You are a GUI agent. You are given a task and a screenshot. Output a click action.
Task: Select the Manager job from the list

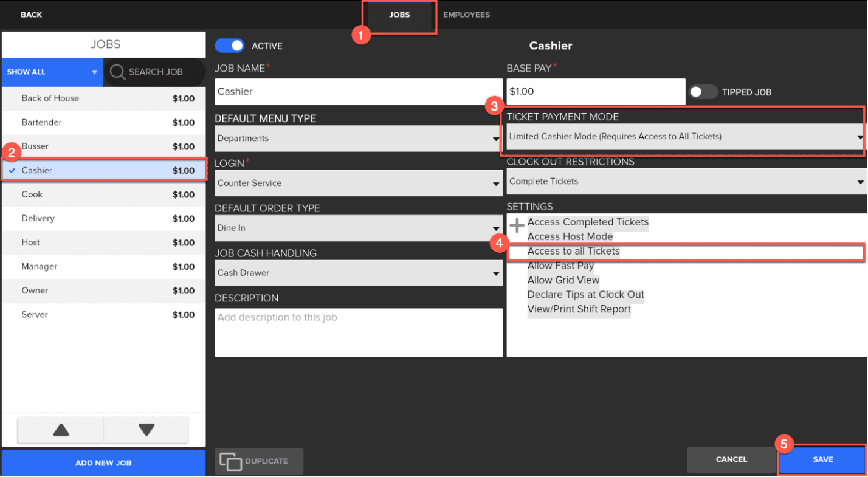click(x=103, y=266)
